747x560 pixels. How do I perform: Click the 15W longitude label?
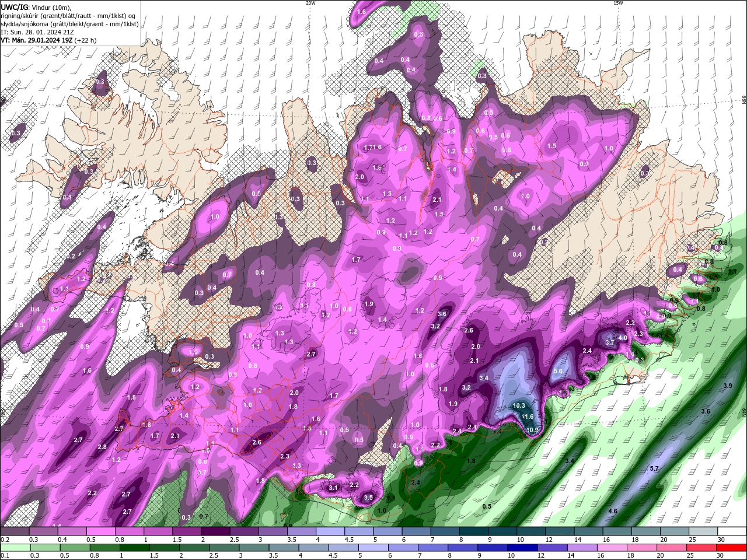[618, 3]
